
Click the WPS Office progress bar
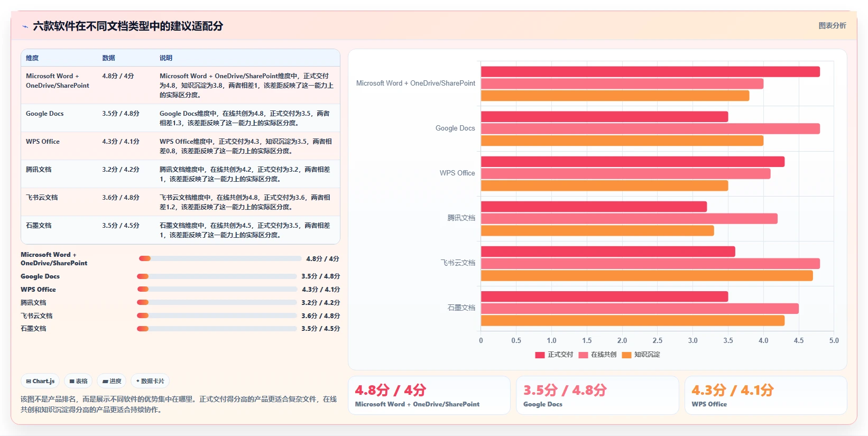[x=217, y=289]
